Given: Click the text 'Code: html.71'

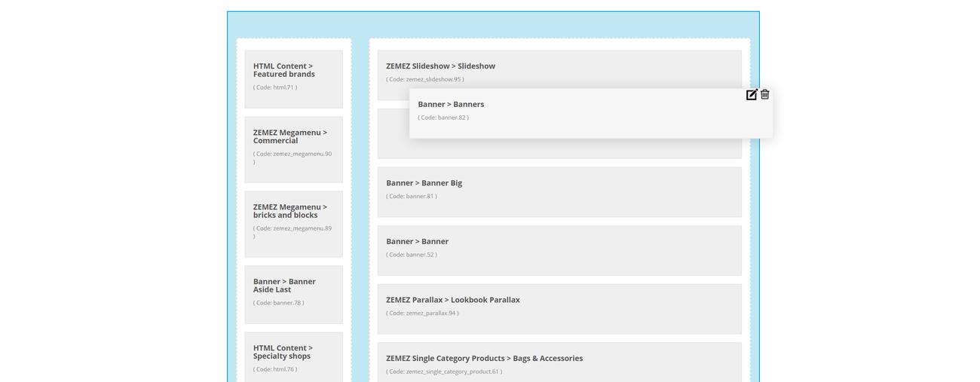Looking at the screenshot, I should (x=275, y=87).
